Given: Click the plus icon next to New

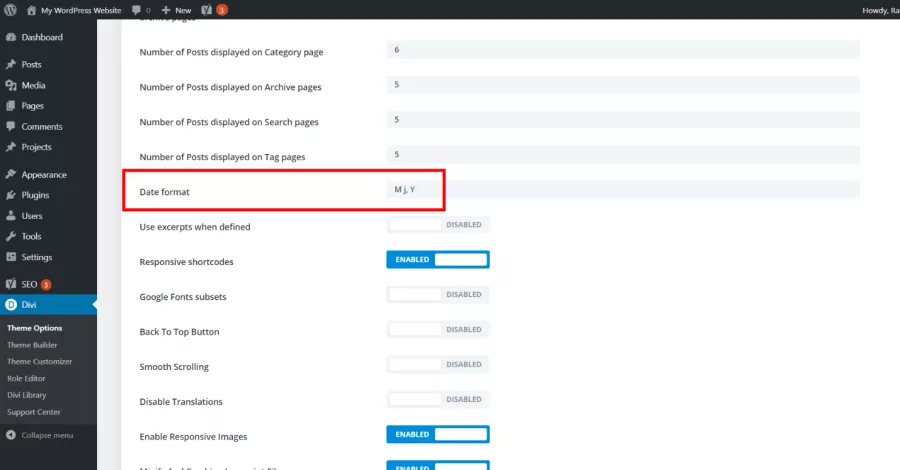Looking at the screenshot, I should (166, 10).
